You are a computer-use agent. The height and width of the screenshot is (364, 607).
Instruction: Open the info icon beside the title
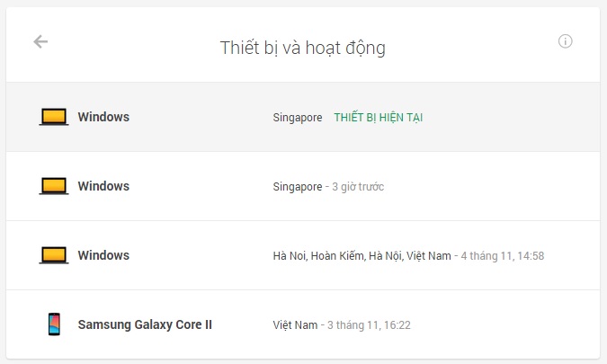click(565, 41)
